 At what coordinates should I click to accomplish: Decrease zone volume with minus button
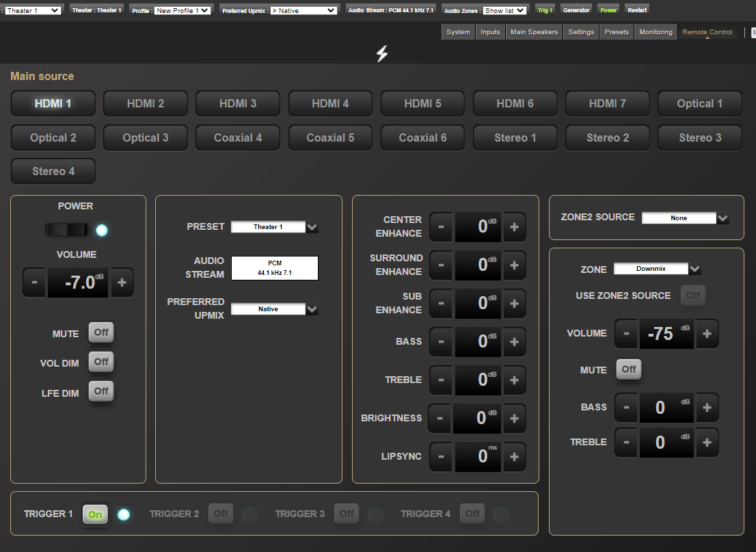626,334
